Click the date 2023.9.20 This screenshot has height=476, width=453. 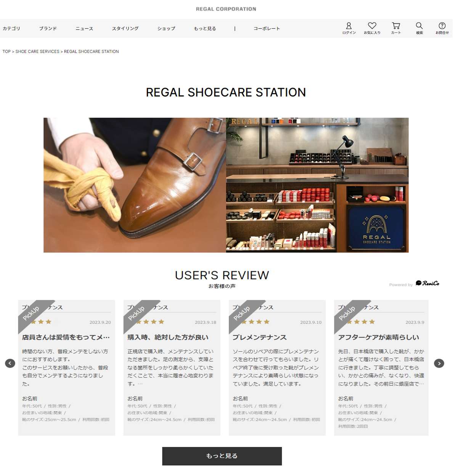[100, 322]
